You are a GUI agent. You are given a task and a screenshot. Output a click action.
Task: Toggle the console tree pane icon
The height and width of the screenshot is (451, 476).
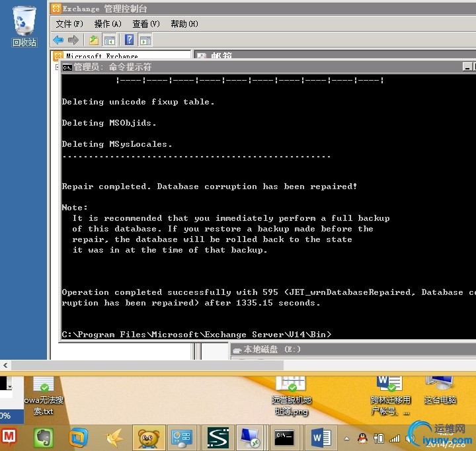click(109, 40)
